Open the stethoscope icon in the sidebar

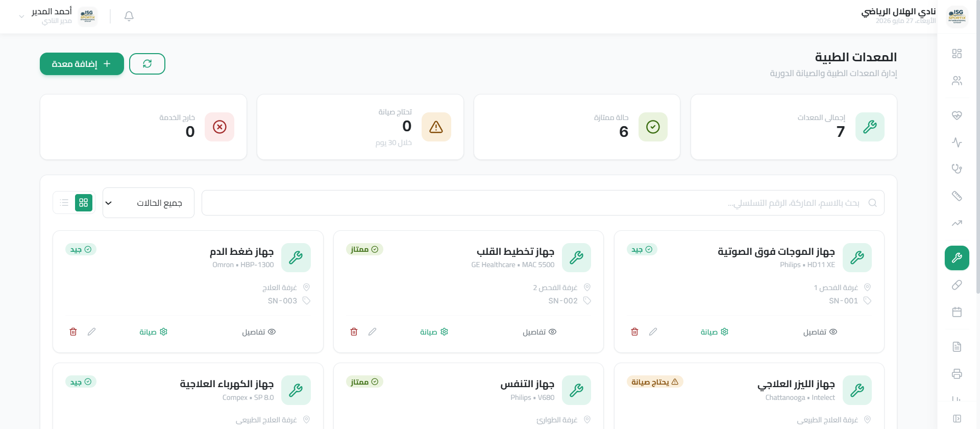957,169
